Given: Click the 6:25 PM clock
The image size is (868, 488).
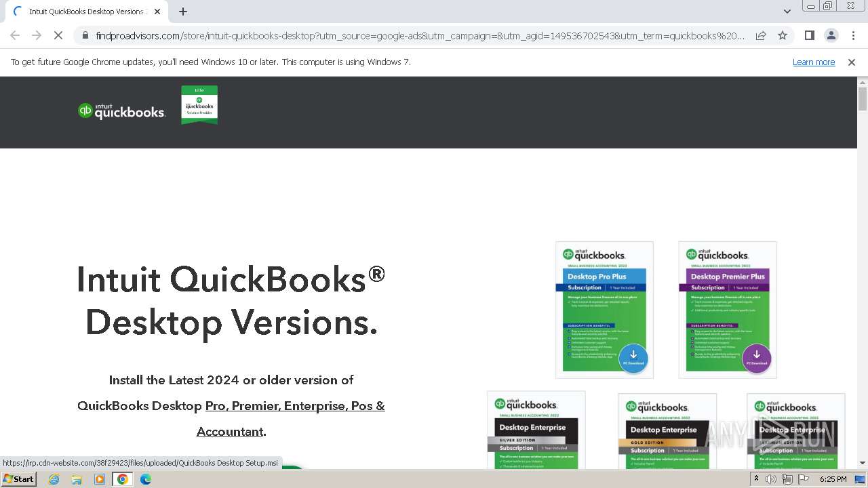Looking at the screenshot, I should pyautogui.click(x=833, y=479).
